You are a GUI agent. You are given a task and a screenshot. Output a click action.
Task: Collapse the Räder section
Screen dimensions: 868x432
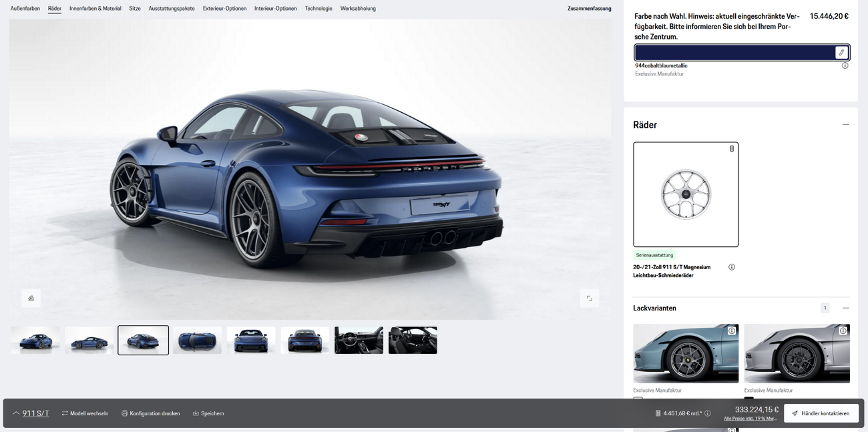point(845,125)
